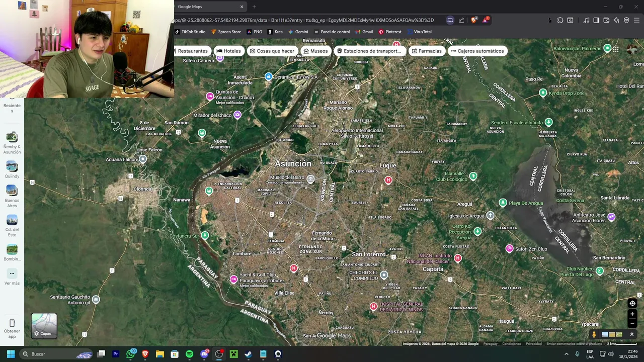Open the TikTok Studio bookmark
The height and width of the screenshot is (362, 644).
(190, 32)
